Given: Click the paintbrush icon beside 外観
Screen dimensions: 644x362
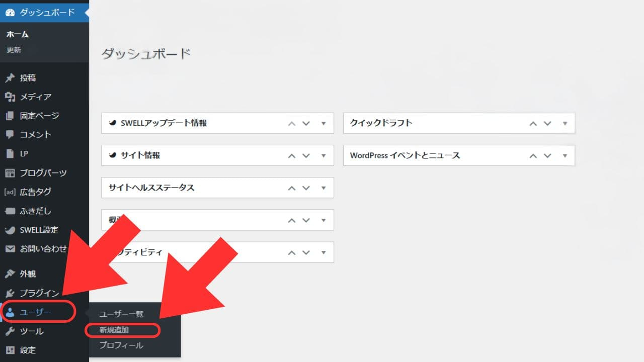Looking at the screenshot, I should 10,274.
